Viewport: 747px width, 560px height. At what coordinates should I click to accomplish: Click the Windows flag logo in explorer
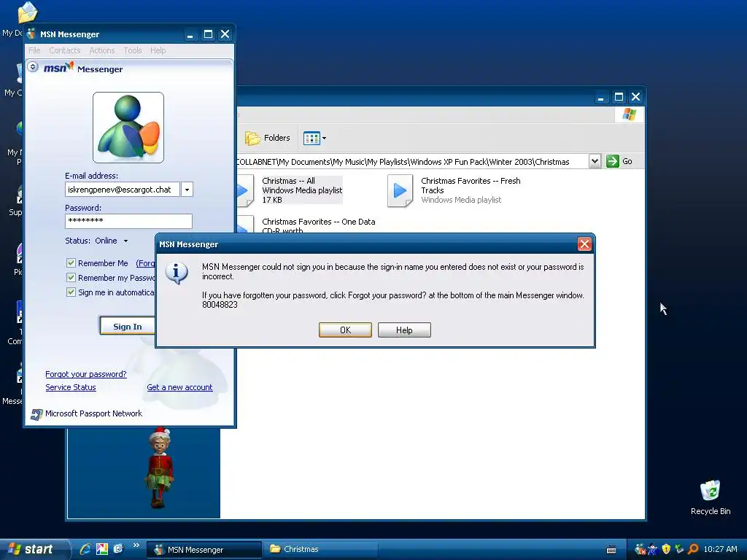(630, 114)
